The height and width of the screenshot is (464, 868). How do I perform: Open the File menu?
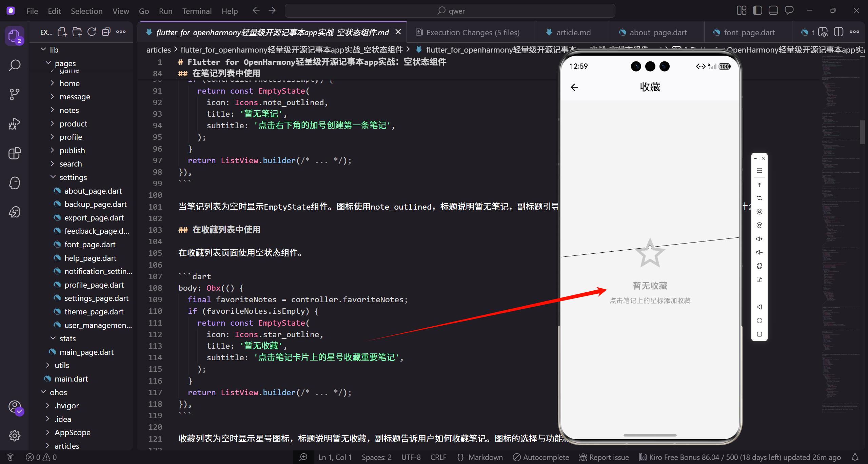tap(32, 11)
